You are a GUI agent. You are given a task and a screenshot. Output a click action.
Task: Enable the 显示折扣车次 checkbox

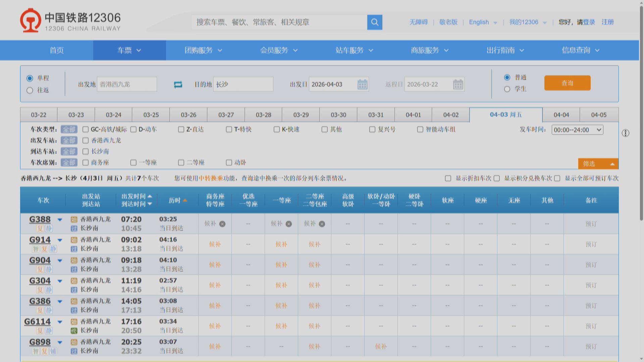click(x=448, y=178)
